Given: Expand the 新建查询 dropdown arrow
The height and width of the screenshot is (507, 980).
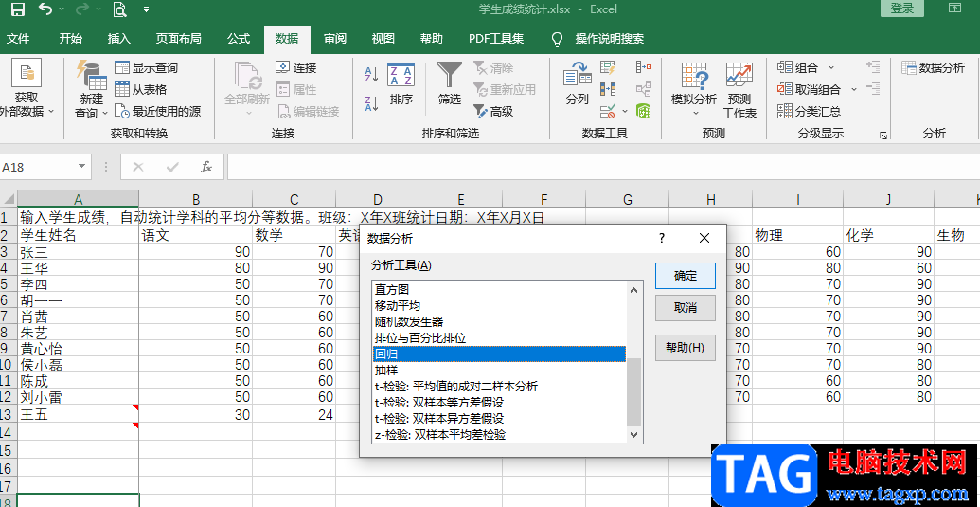Looking at the screenshot, I should [105, 113].
